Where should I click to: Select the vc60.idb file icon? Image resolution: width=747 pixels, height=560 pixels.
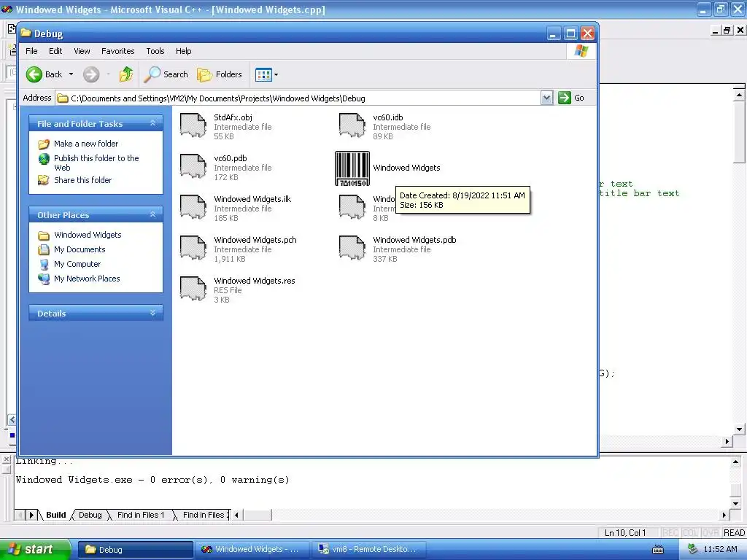coord(352,125)
